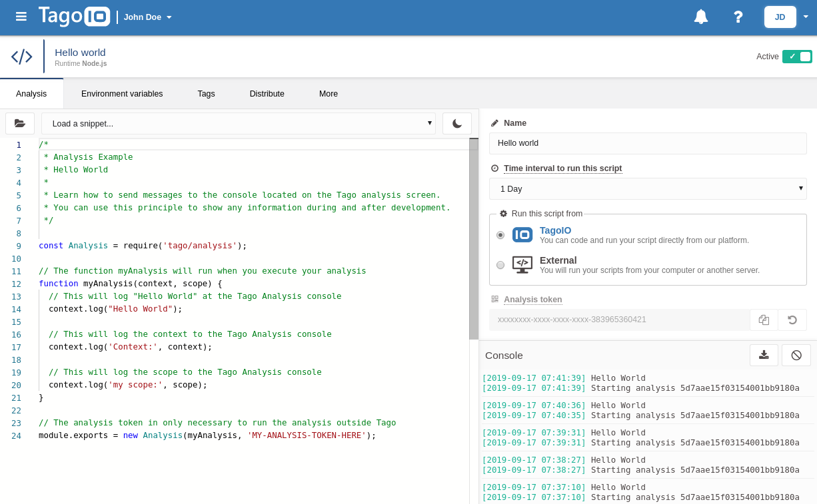Click code line 9 with require tago/analysis
Image resolution: width=817 pixels, height=504 pixels.
[x=143, y=246]
